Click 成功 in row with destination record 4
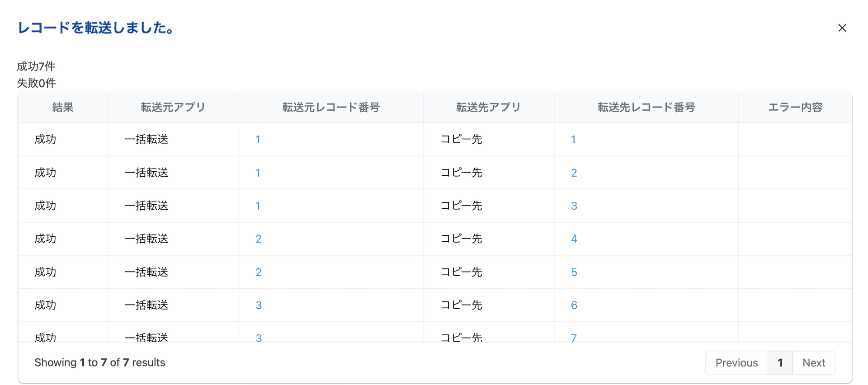Screen dimensions: 868x385 click(45, 239)
